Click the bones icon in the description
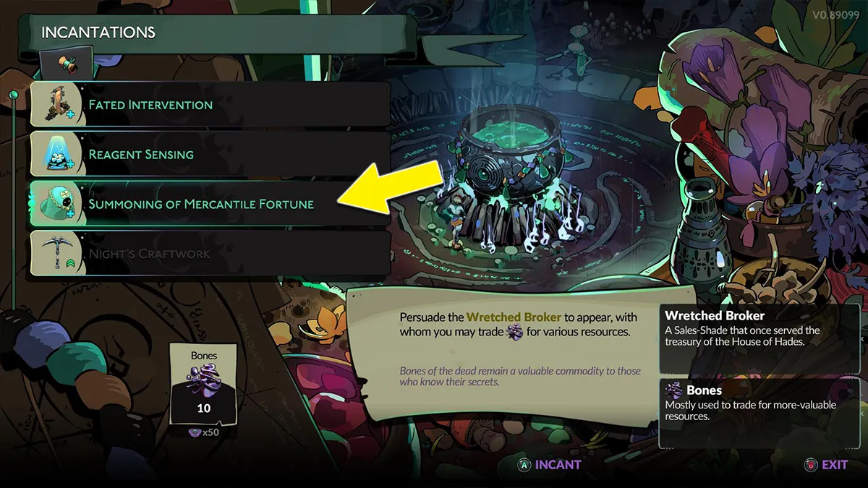The image size is (868, 488). coord(514,332)
